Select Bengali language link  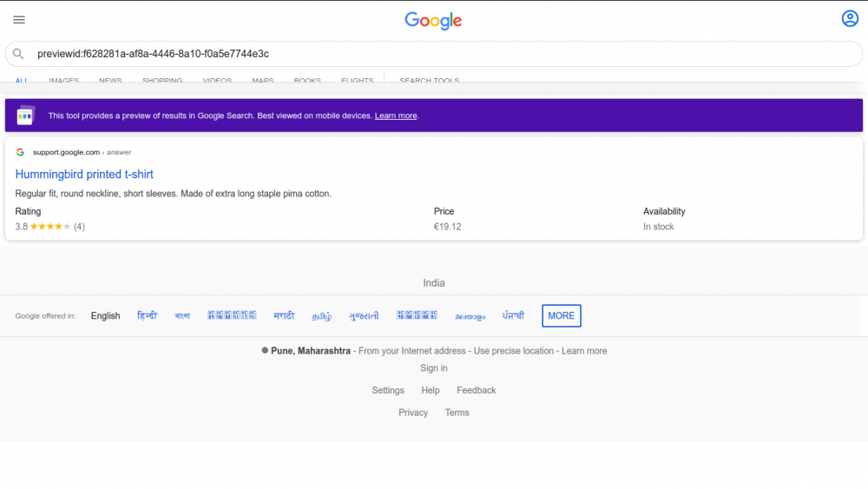[x=182, y=315]
